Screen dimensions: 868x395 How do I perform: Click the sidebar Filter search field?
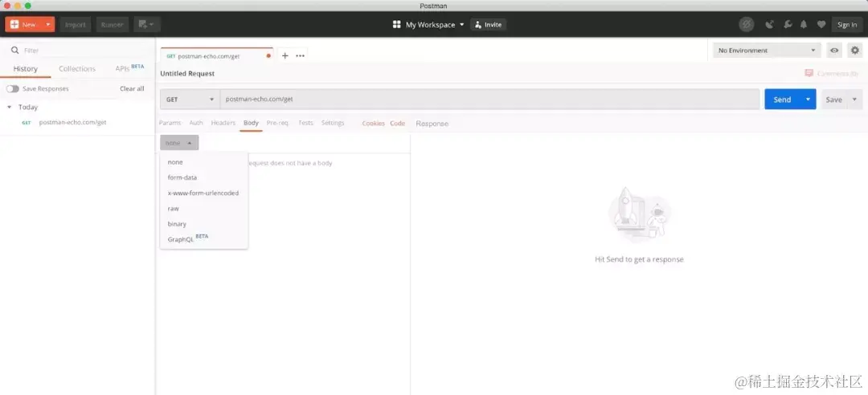tap(77, 51)
